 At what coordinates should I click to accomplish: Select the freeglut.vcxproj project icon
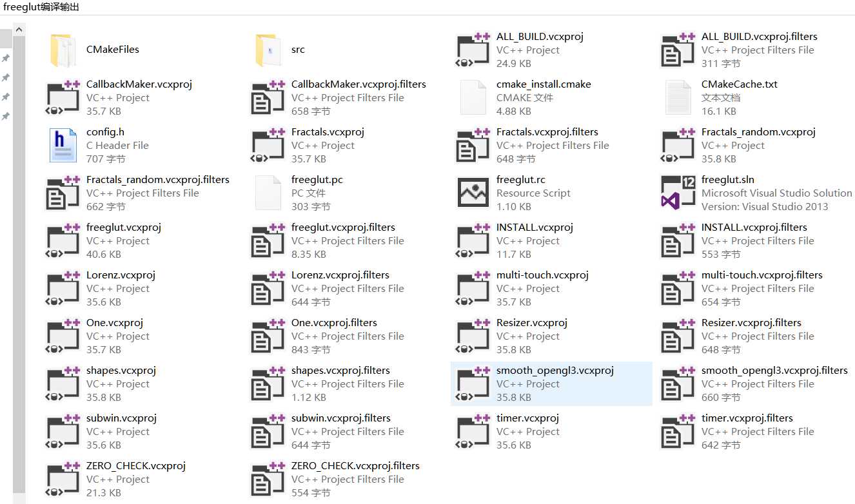[x=63, y=241]
